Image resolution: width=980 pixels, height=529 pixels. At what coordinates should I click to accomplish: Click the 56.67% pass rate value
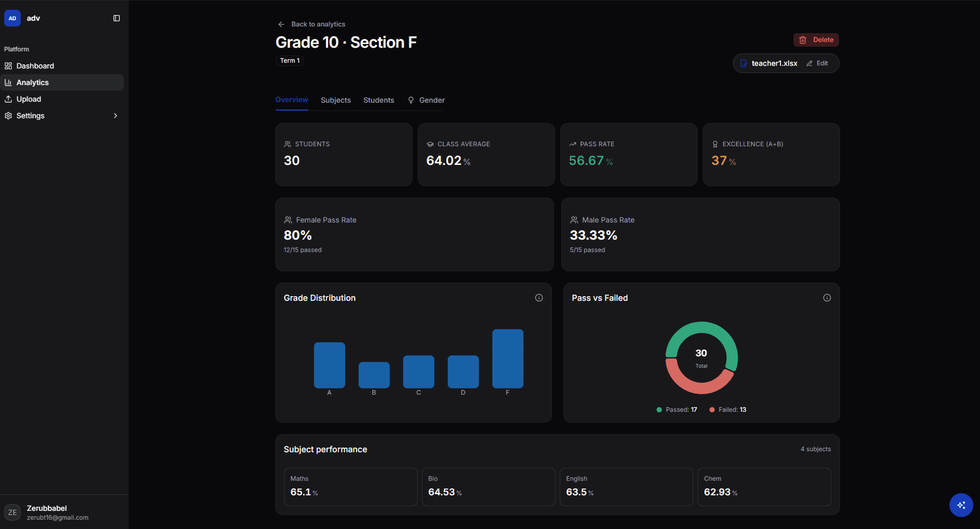click(591, 161)
